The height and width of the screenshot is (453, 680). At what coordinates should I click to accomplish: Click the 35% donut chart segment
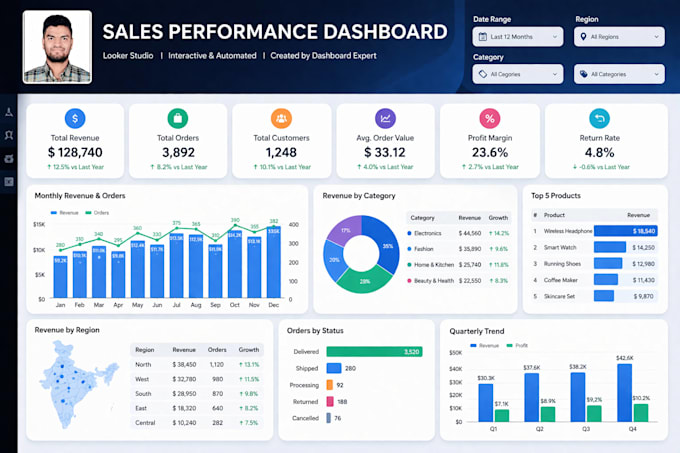[386, 245]
